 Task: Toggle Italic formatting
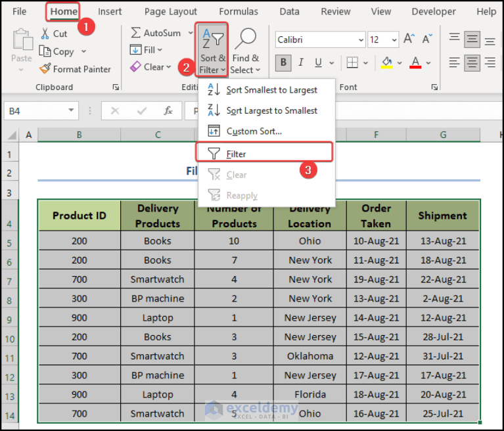[x=301, y=62]
